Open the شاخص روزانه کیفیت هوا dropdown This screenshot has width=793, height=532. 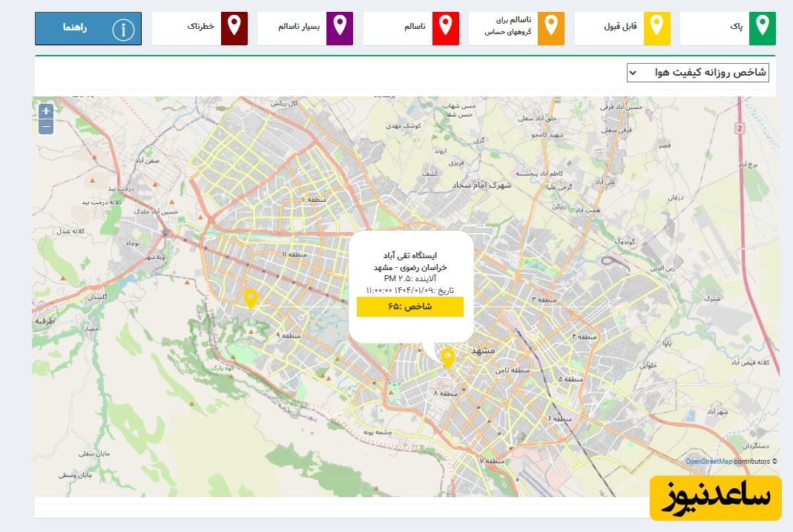(x=697, y=72)
